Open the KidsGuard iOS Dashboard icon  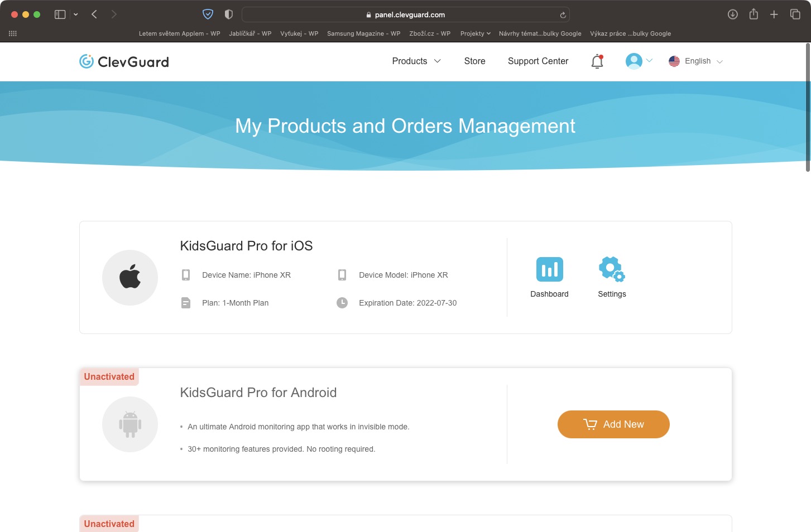(x=550, y=269)
